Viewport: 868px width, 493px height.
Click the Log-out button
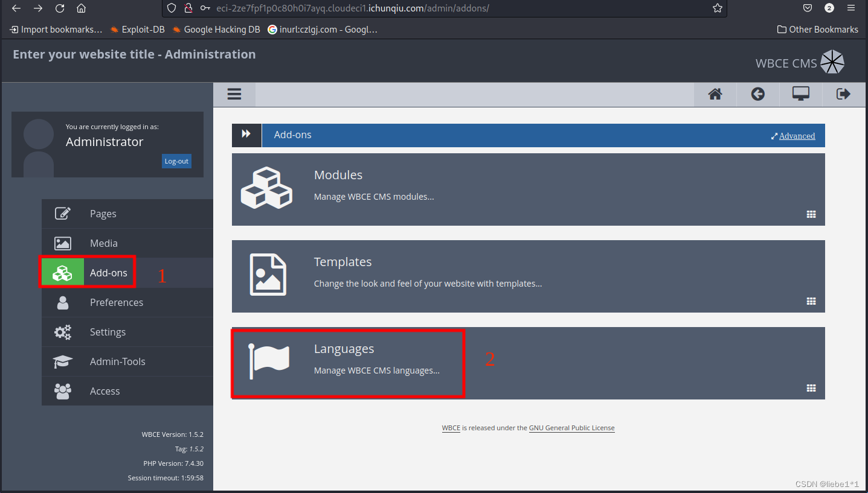[x=176, y=161]
